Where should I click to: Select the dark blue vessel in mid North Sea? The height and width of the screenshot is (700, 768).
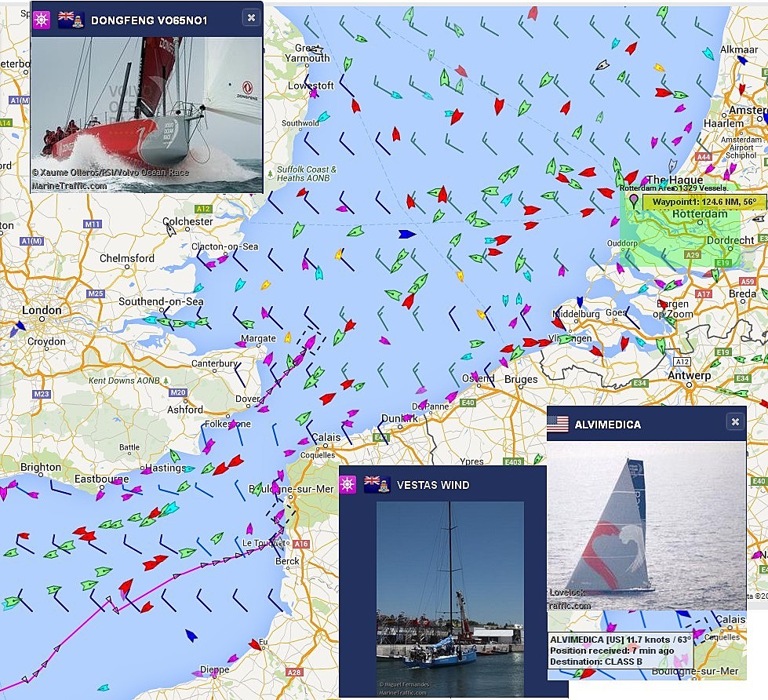(x=407, y=234)
